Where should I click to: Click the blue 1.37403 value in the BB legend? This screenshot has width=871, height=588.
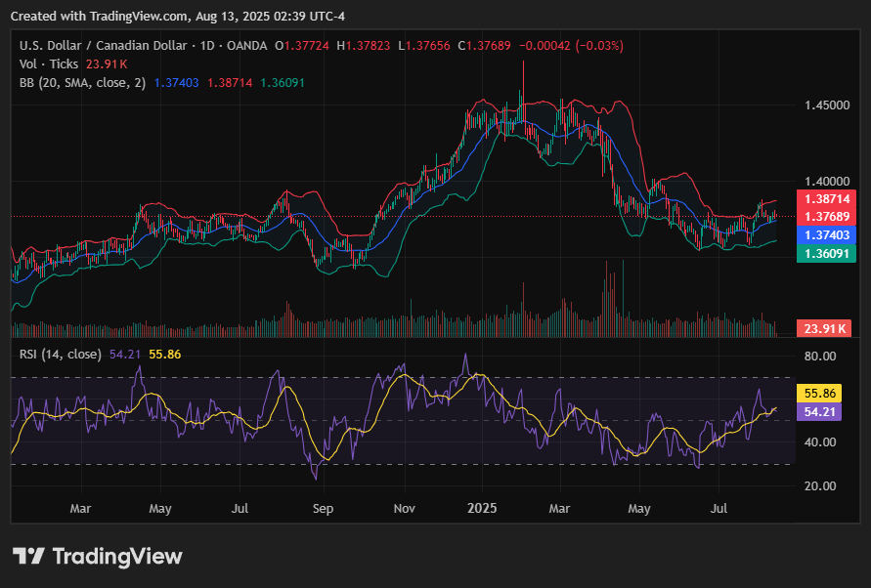click(176, 83)
